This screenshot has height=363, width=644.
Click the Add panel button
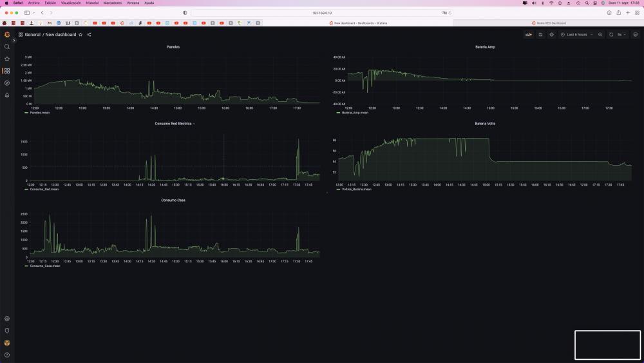point(529,35)
